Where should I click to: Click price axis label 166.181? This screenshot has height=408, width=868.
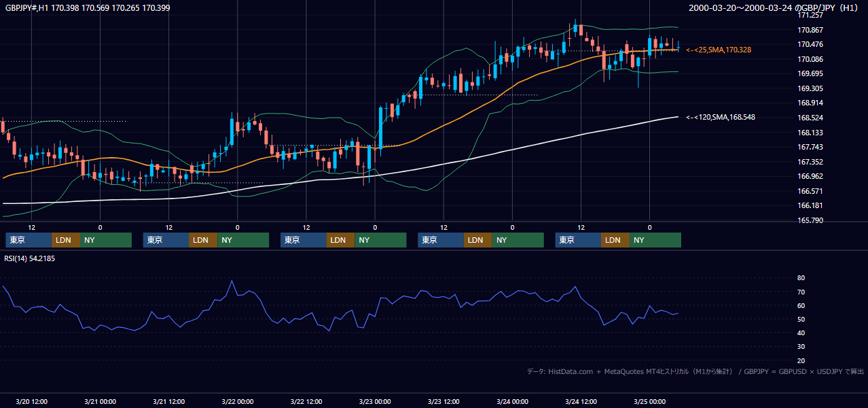pyautogui.click(x=810, y=205)
